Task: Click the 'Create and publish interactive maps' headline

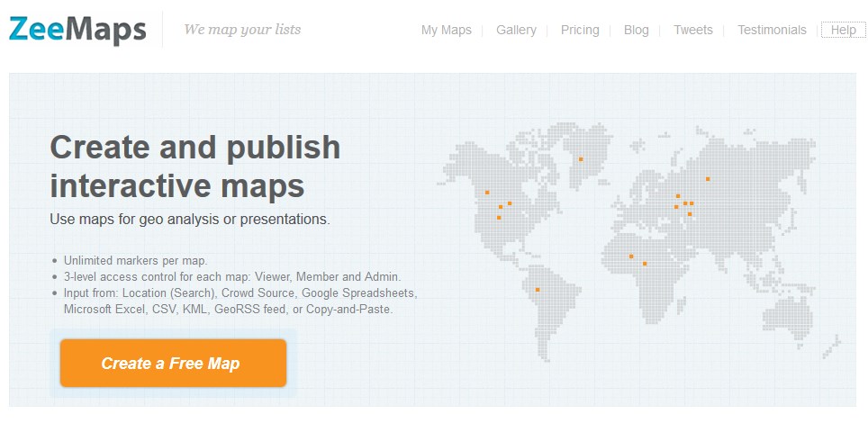Action: 195,166
